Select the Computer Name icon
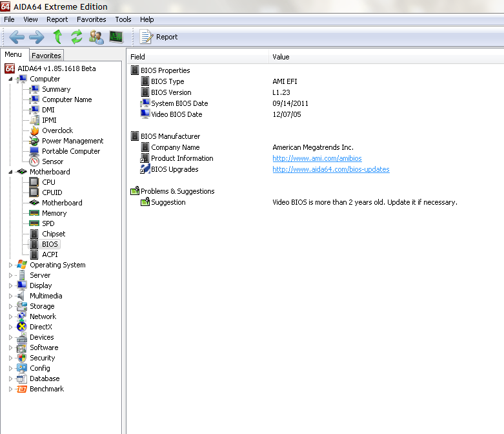Screen dimensions: 504x434 coord(34,99)
